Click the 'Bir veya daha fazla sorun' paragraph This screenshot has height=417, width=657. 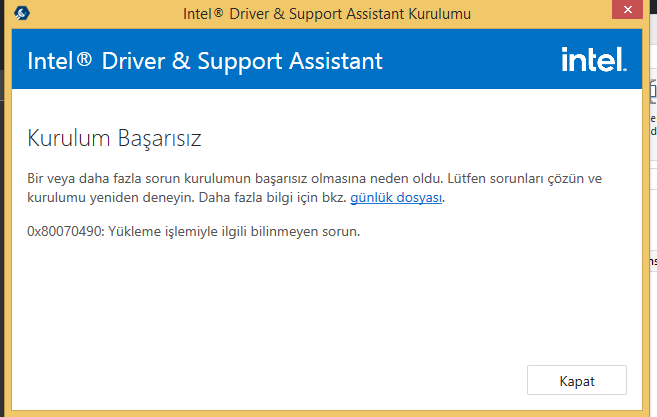(315, 188)
